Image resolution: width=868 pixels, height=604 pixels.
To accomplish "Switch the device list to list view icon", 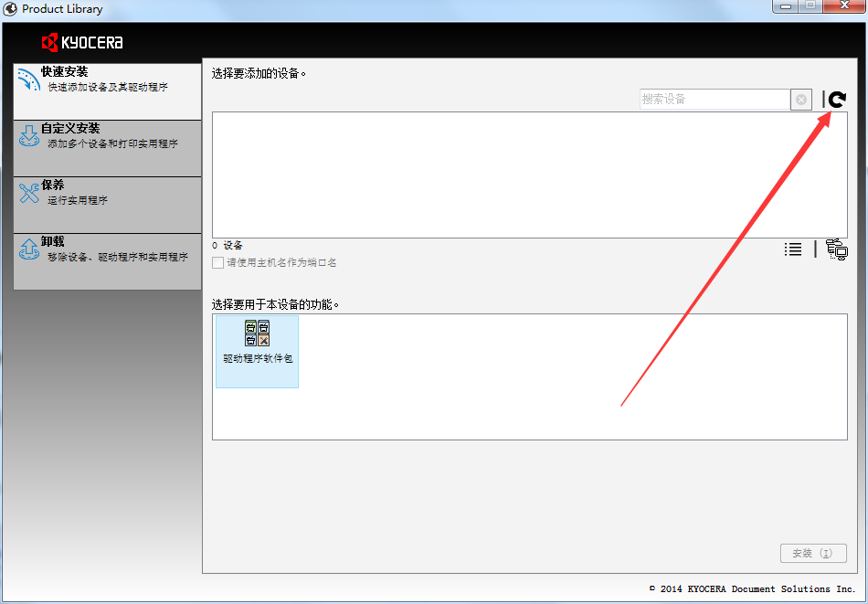I will tap(793, 249).
